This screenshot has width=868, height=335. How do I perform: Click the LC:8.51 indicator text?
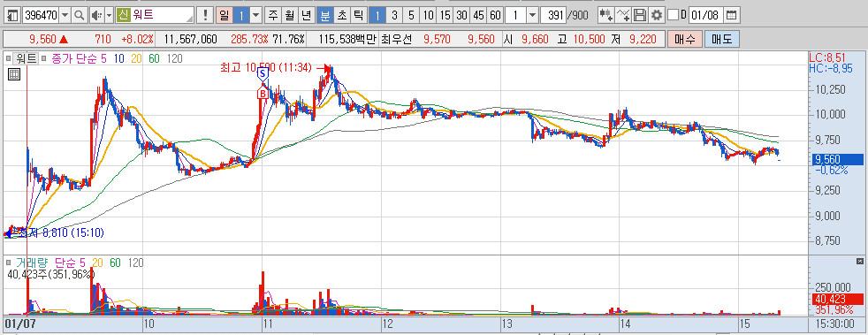[827, 57]
